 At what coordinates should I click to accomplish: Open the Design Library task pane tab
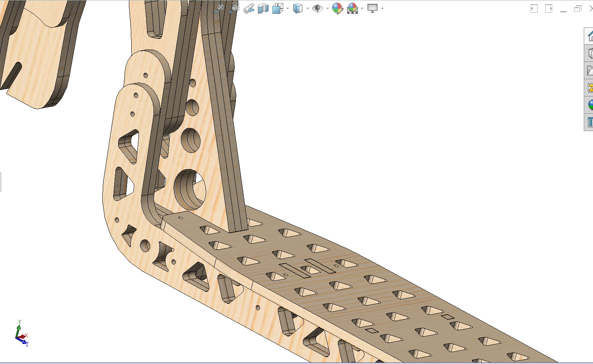[589, 53]
